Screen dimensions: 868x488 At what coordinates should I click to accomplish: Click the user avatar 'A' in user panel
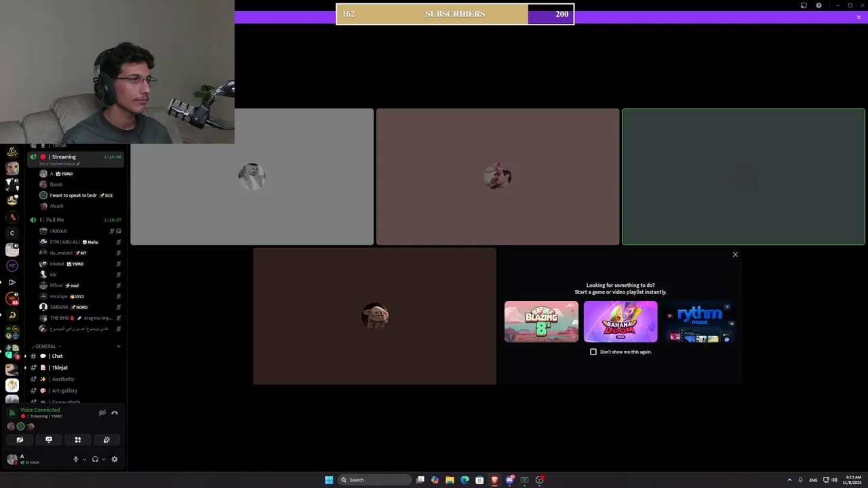click(x=12, y=459)
